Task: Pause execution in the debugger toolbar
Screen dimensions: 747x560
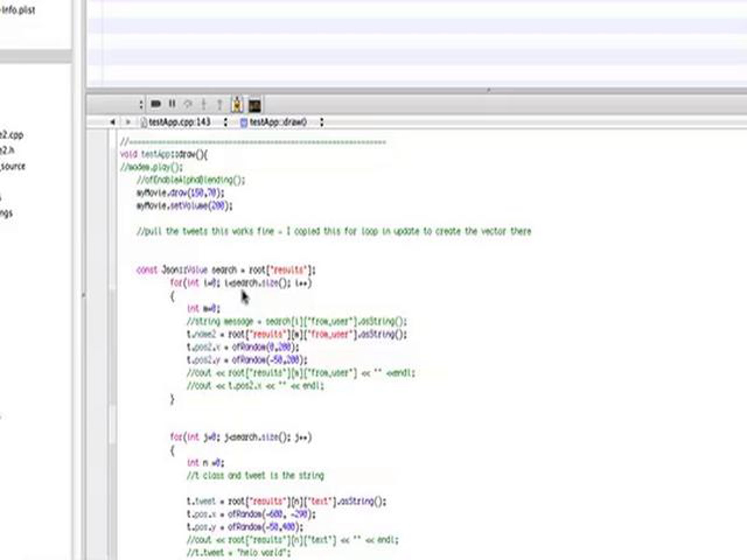Action: pos(172,103)
